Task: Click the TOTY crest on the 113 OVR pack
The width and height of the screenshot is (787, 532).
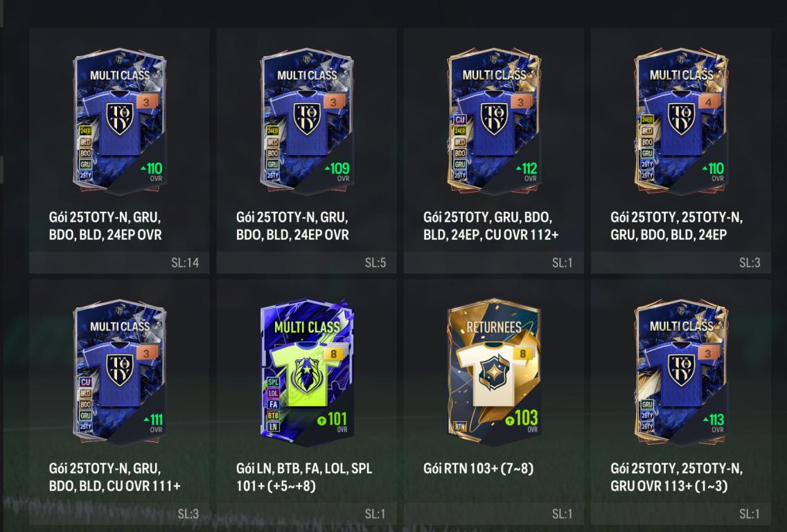Action: coord(681,370)
